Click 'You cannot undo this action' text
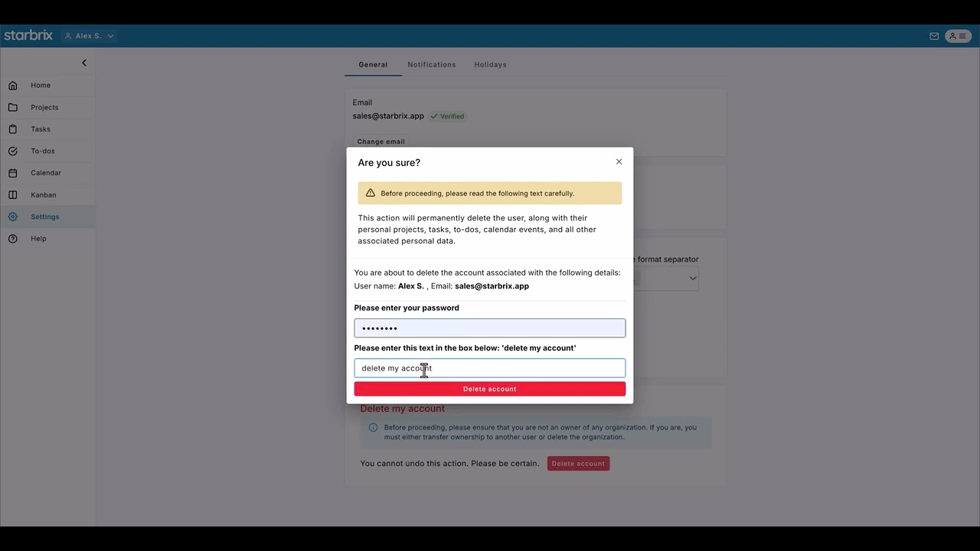The image size is (980, 551). pos(449,463)
